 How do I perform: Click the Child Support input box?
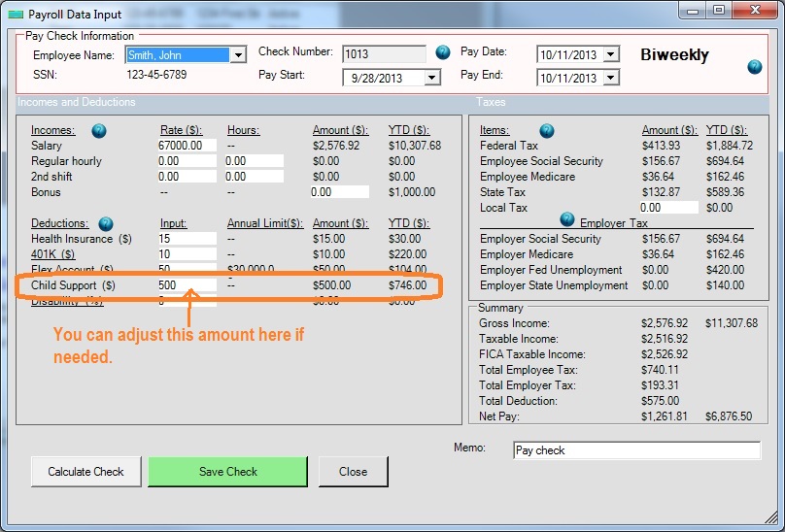(x=187, y=285)
